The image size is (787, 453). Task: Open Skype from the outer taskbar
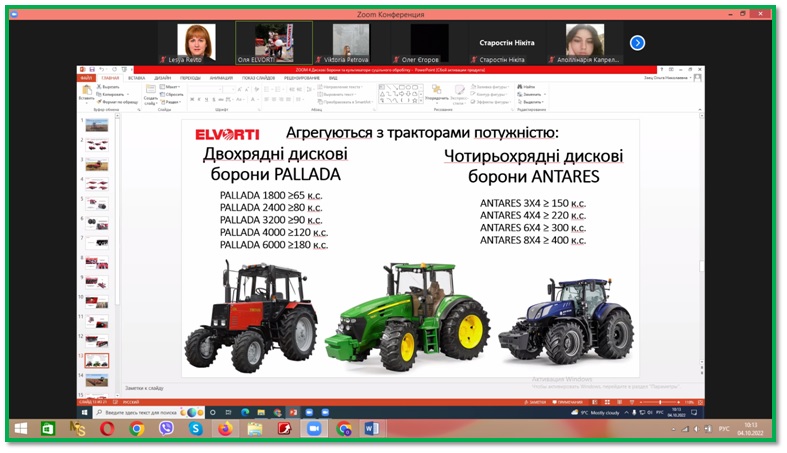(196, 429)
